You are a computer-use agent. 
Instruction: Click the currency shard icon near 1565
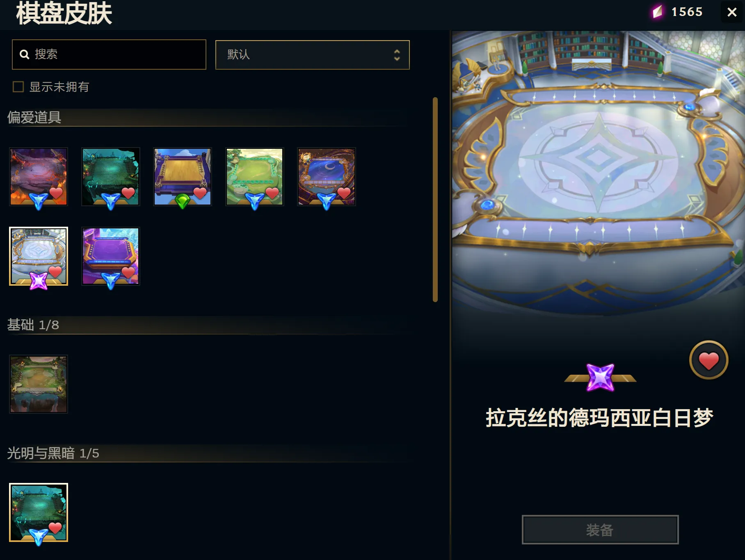click(x=658, y=12)
